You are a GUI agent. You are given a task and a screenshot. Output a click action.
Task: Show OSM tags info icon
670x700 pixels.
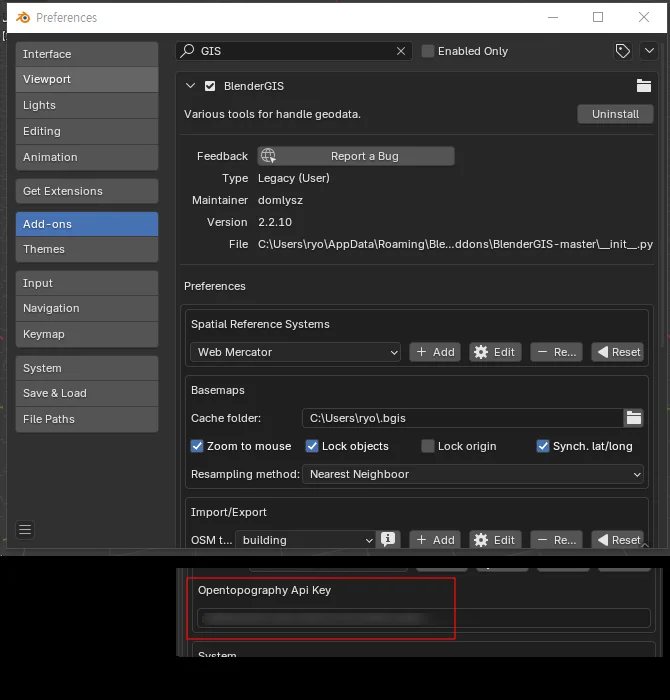[388, 539]
